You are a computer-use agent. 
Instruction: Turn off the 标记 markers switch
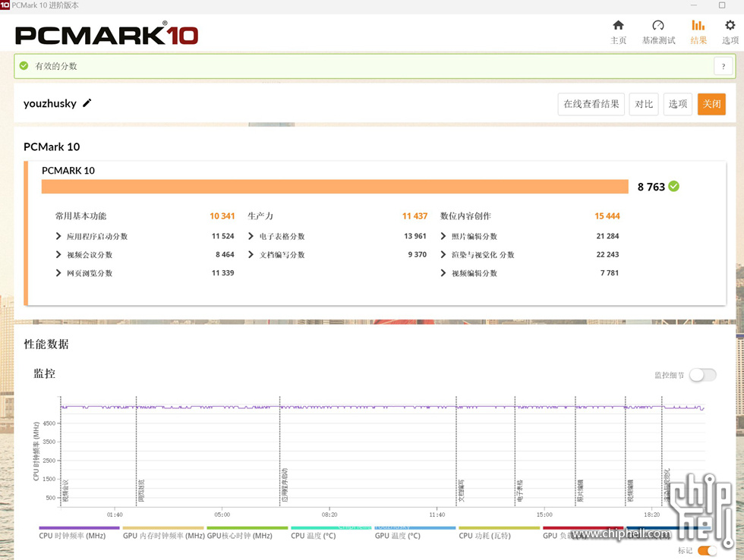point(707,551)
